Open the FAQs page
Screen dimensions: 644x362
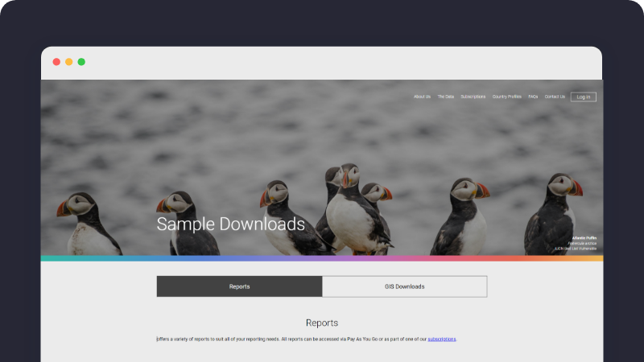tap(533, 97)
